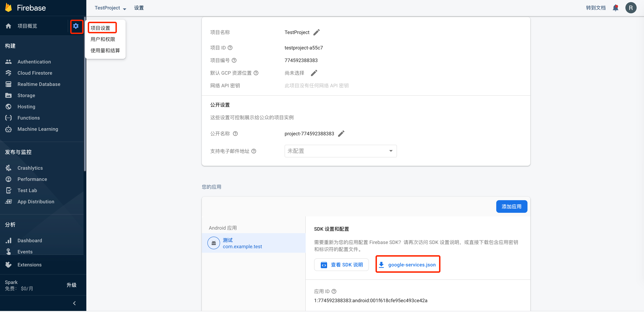
Task: Click the 查看 SDK 说明 button
Action: pyautogui.click(x=341, y=265)
